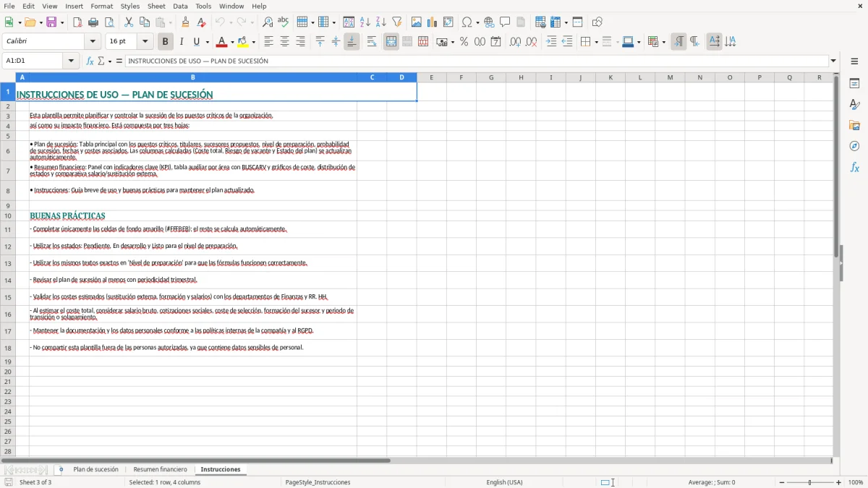This screenshot has height=488, width=868.
Task: Open sidebar Navigator deck
Action: [x=854, y=146]
